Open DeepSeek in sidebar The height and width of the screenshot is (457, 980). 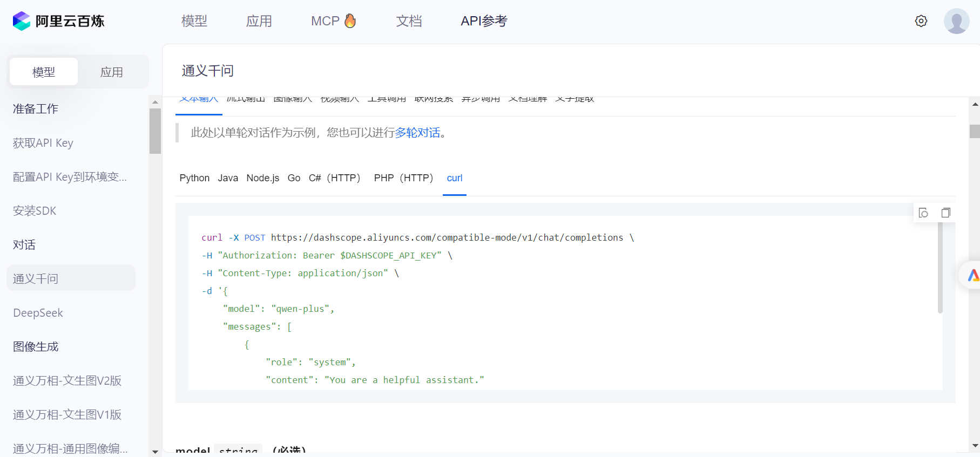[38, 313]
